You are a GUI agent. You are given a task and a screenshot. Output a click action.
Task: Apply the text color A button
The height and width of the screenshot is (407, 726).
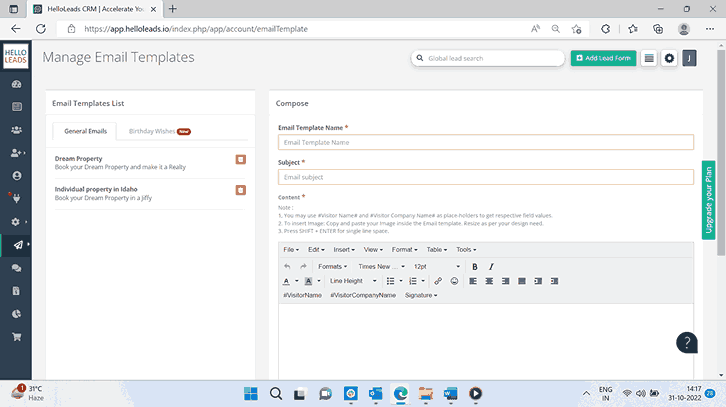286,281
